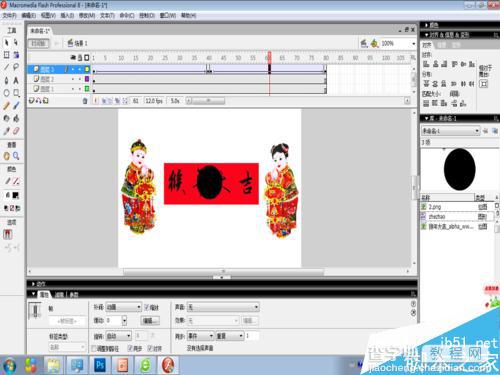
Task: Open the Edit menu
Action: [x=29, y=16]
